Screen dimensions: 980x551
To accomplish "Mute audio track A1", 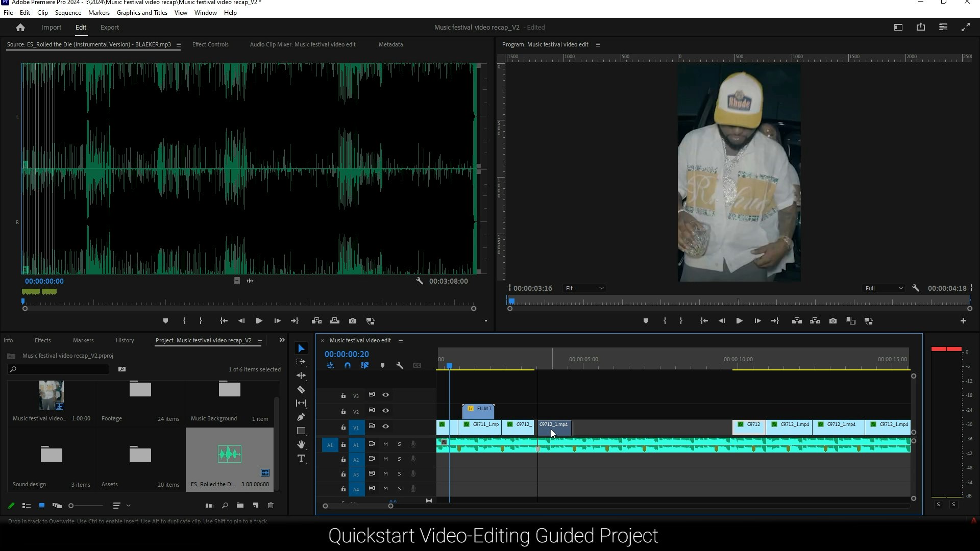I will [386, 444].
